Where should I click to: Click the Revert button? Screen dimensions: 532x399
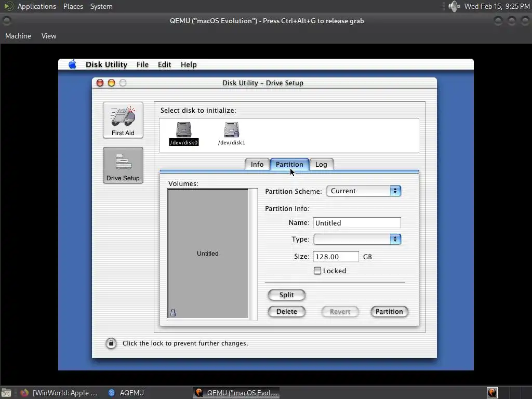pos(340,312)
